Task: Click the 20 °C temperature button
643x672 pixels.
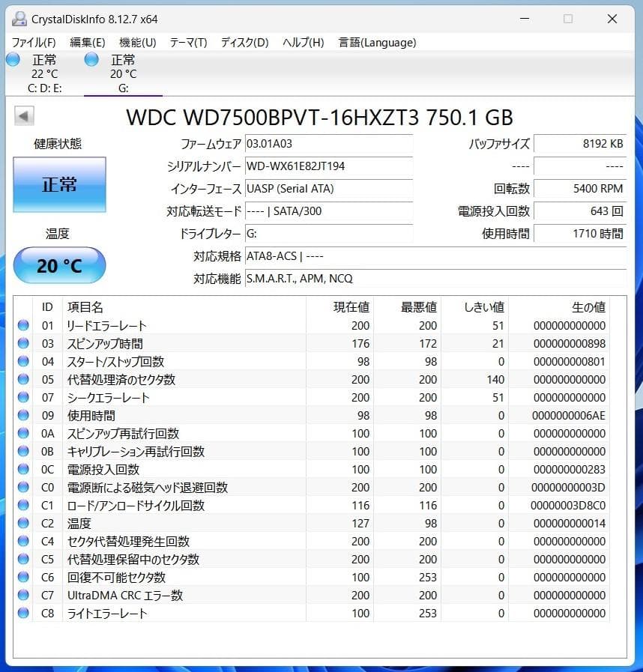Action: [60, 265]
